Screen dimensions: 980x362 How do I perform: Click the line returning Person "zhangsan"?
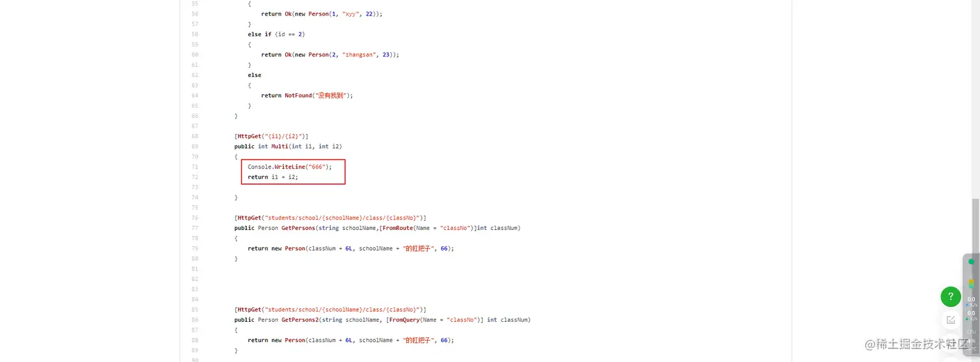click(x=330, y=55)
